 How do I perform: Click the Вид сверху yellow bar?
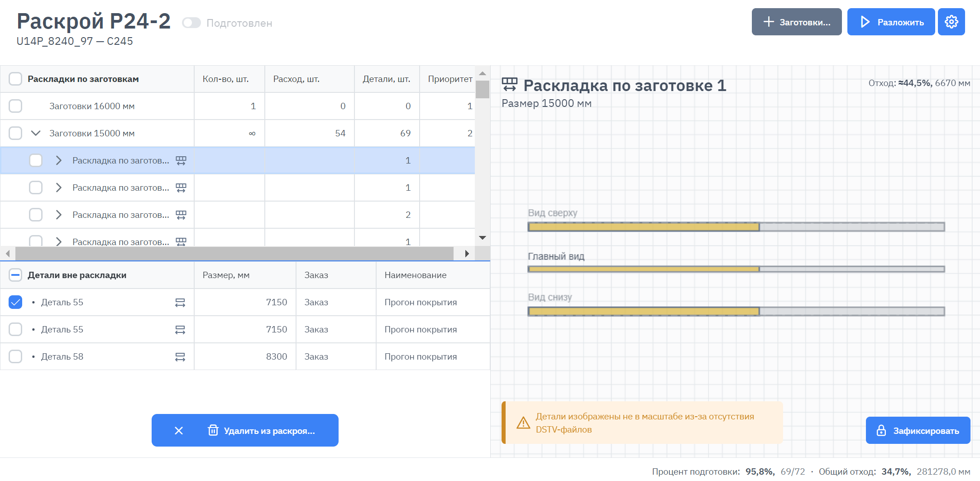[x=644, y=227]
